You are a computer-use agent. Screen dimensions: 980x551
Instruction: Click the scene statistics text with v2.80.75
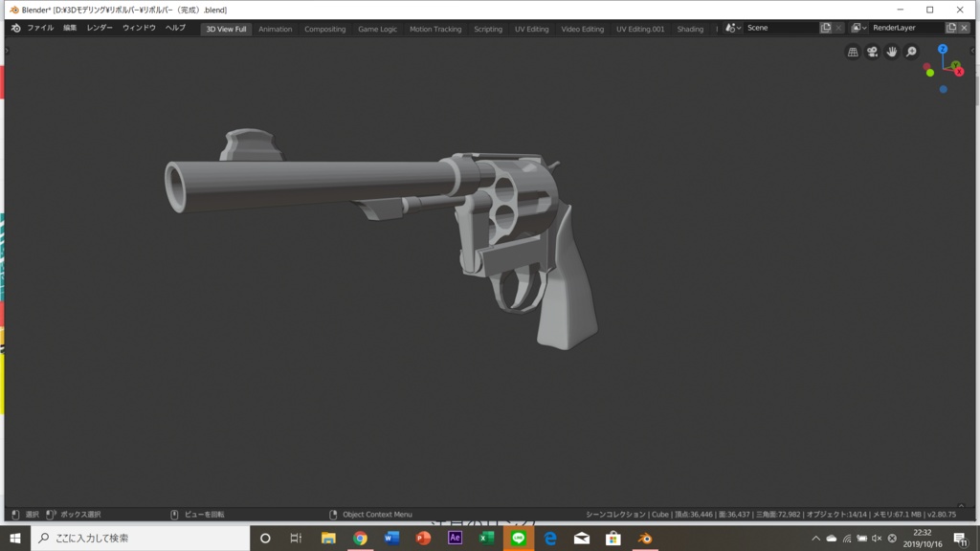click(x=770, y=515)
